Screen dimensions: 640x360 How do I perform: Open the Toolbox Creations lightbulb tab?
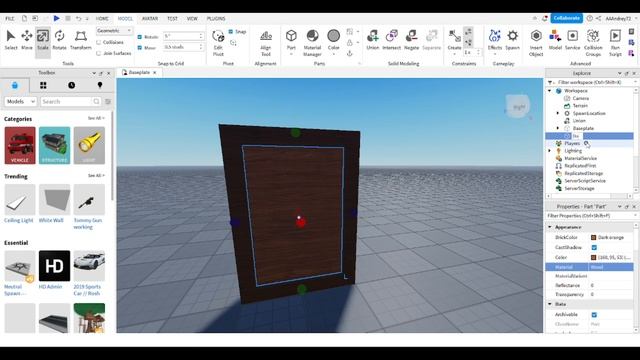100,85
